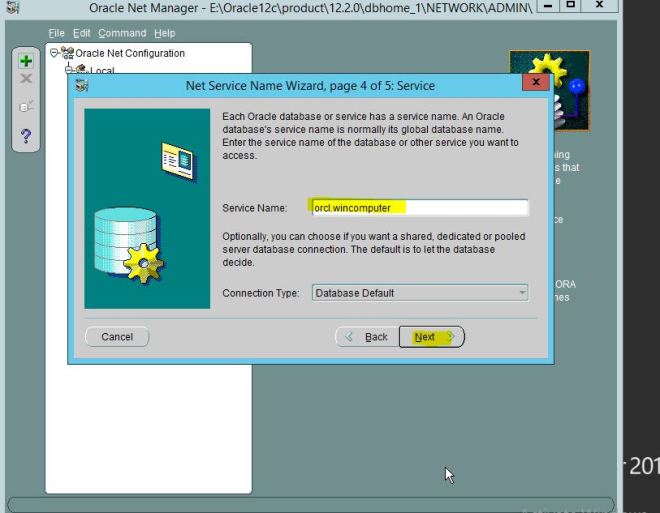
Task: Select the Local tree node
Action: coord(101,70)
